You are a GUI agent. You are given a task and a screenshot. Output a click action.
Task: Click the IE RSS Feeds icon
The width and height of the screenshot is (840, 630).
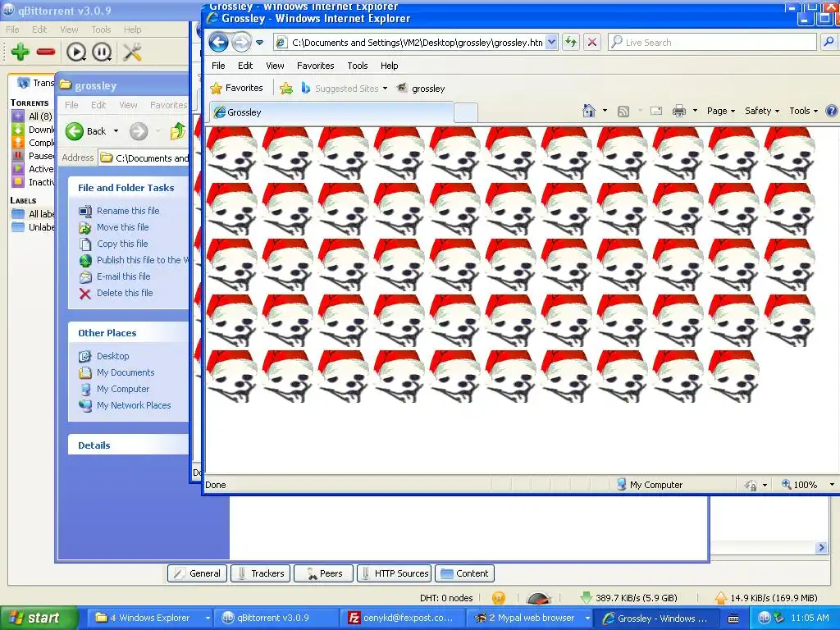pos(623,111)
